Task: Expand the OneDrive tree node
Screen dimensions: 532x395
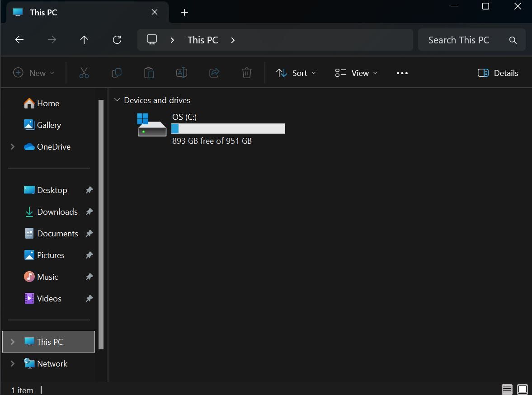Action: pyautogui.click(x=13, y=146)
